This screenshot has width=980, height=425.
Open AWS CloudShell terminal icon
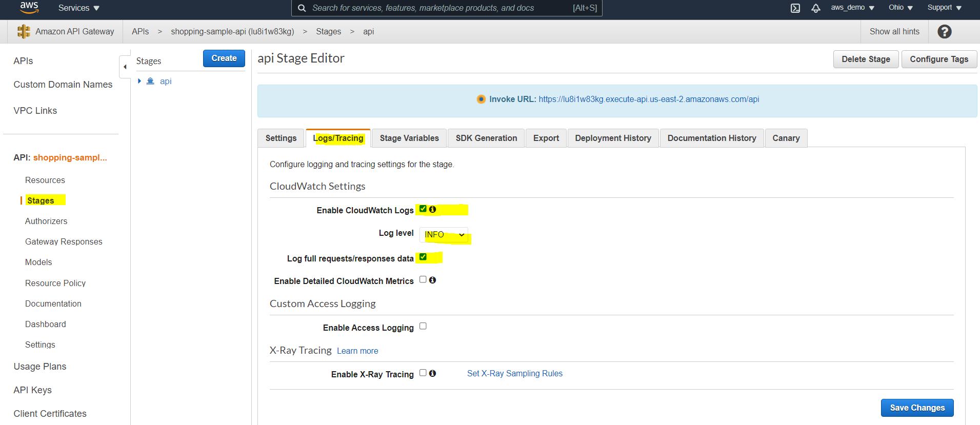pyautogui.click(x=795, y=8)
